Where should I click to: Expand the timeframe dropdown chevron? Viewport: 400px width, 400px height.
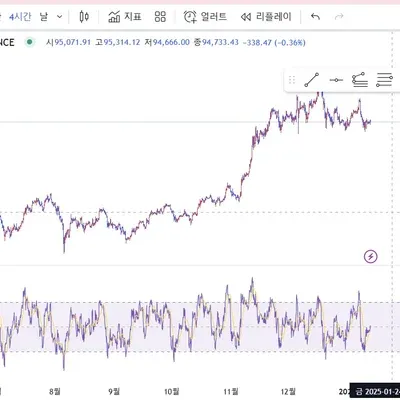(59, 17)
